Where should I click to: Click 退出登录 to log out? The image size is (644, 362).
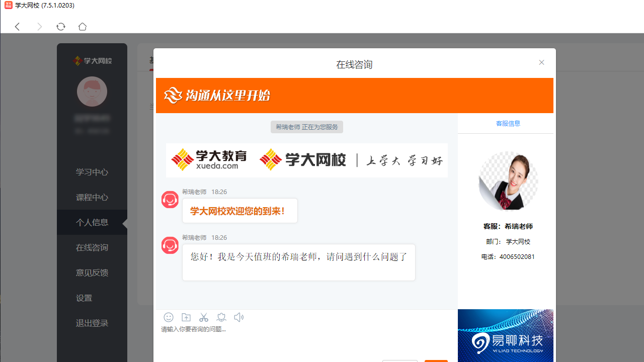[92, 323]
